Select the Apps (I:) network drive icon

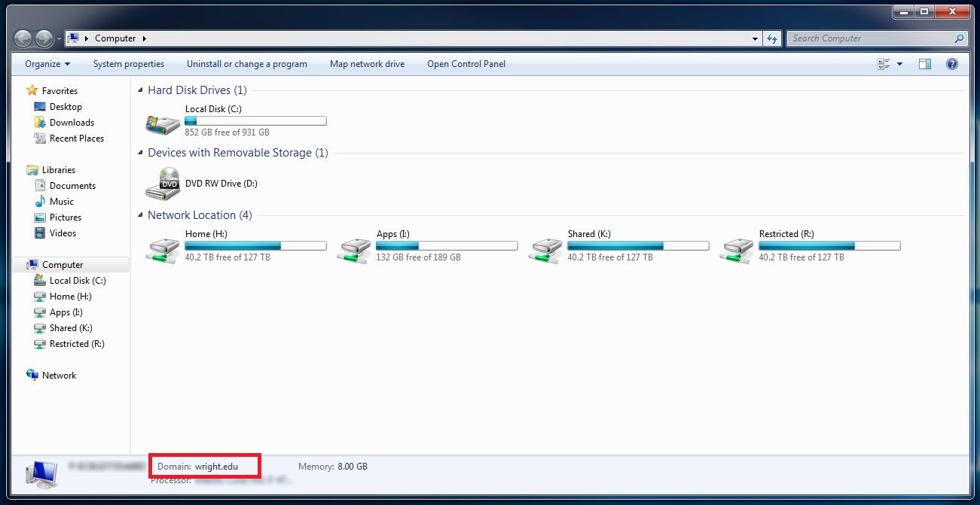pos(354,247)
